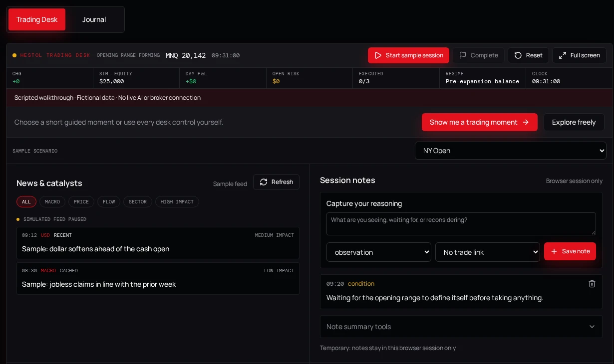
Task: Click the Pre-expansion balance regime text
Action: click(x=482, y=81)
